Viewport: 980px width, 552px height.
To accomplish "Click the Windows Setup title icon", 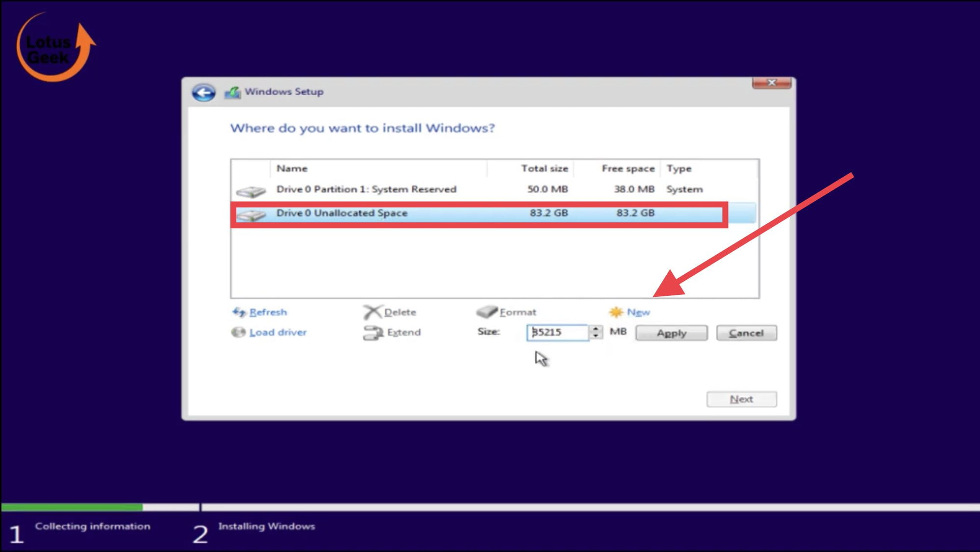I will click(232, 92).
